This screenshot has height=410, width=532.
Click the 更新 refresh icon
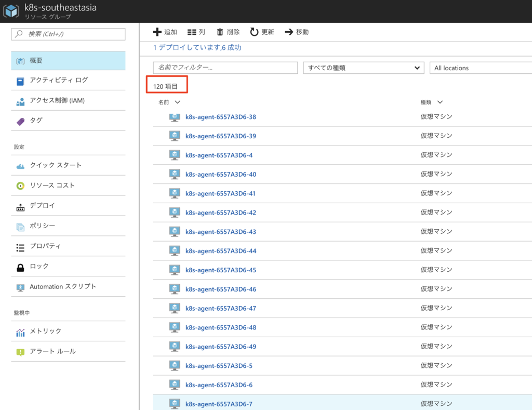[254, 32]
